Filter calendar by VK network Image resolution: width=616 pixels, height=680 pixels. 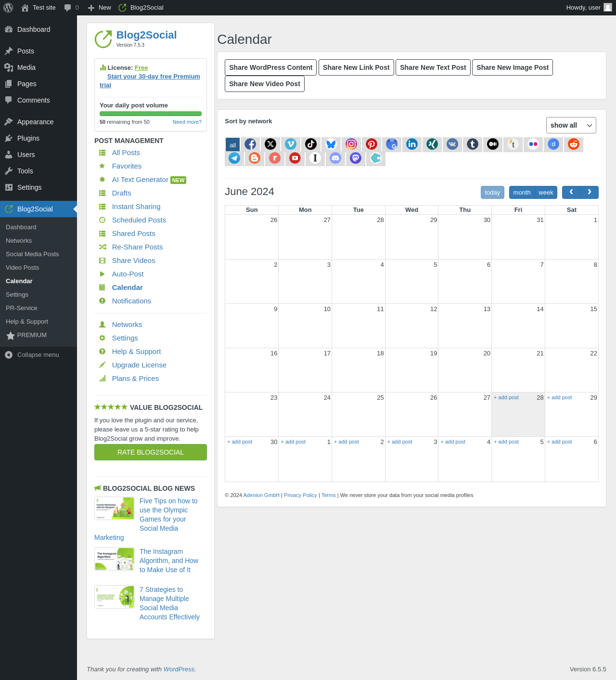pyautogui.click(x=452, y=144)
